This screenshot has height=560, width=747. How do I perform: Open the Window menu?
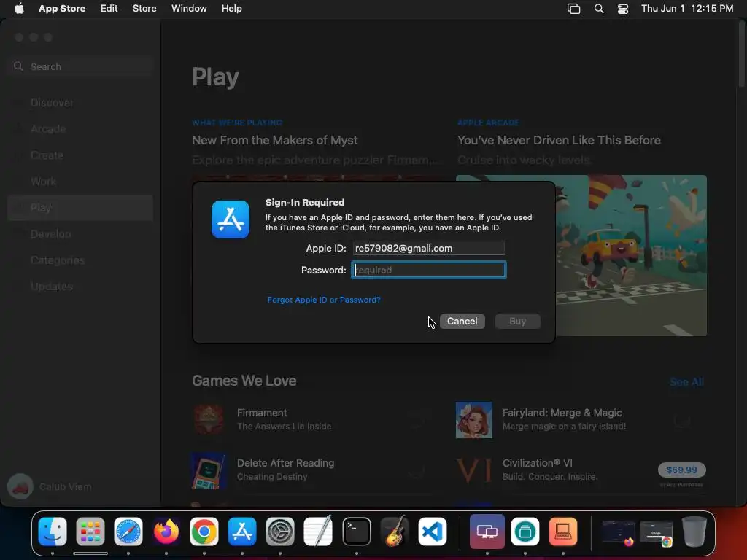189,9
